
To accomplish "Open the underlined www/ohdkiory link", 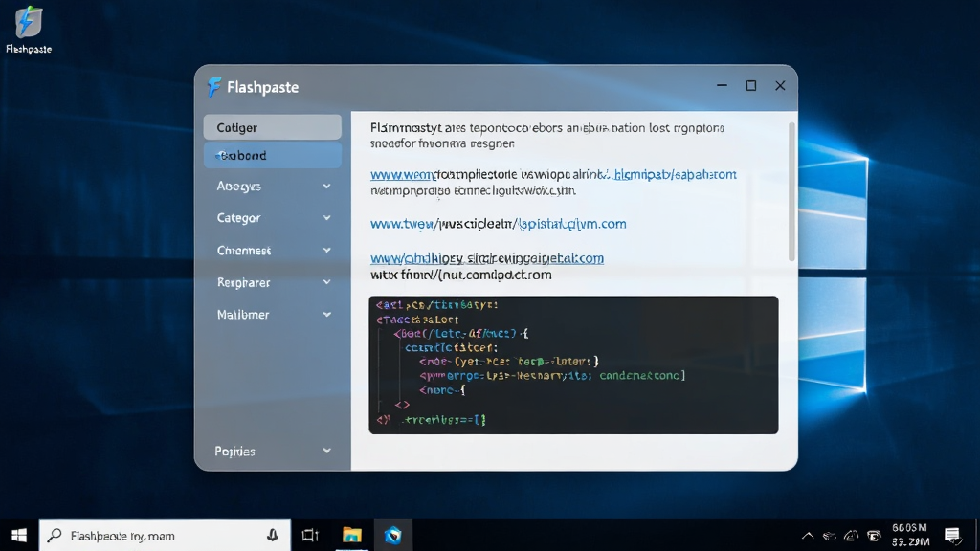I will (487, 258).
